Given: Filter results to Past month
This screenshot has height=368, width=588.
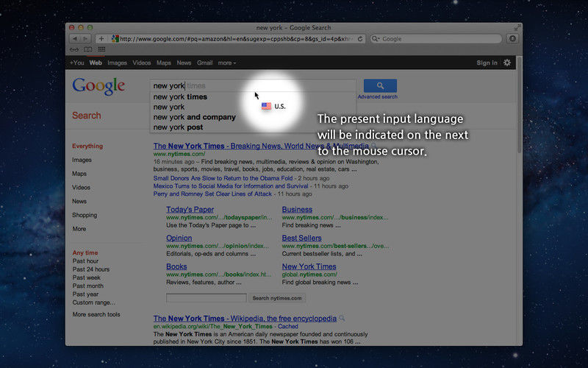Looking at the screenshot, I should (87, 286).
